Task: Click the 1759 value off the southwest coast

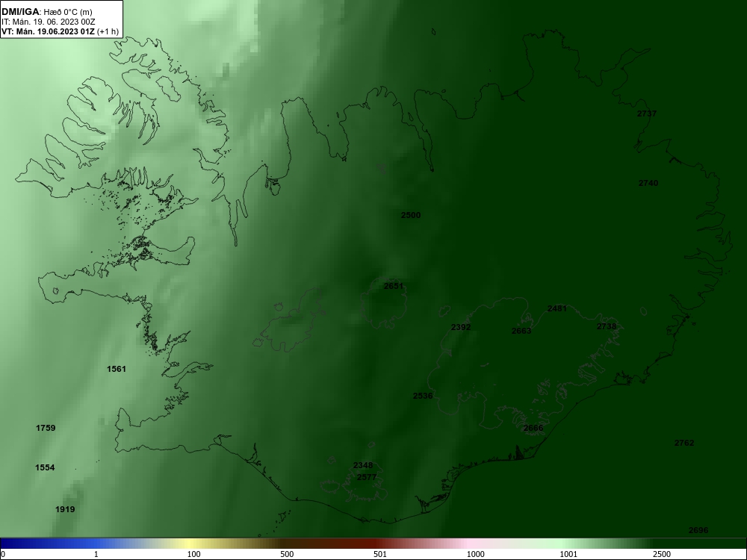Action: pyautogui.click(x=46, y=428)
